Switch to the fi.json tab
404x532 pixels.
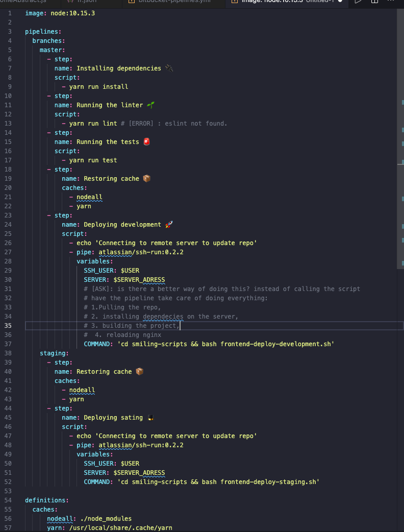click(x=84, y=2)
